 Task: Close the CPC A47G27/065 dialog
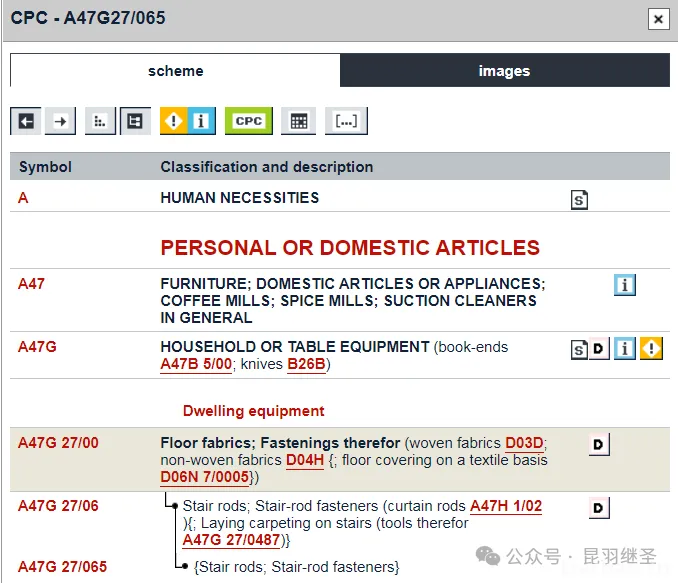click(657, 19)
